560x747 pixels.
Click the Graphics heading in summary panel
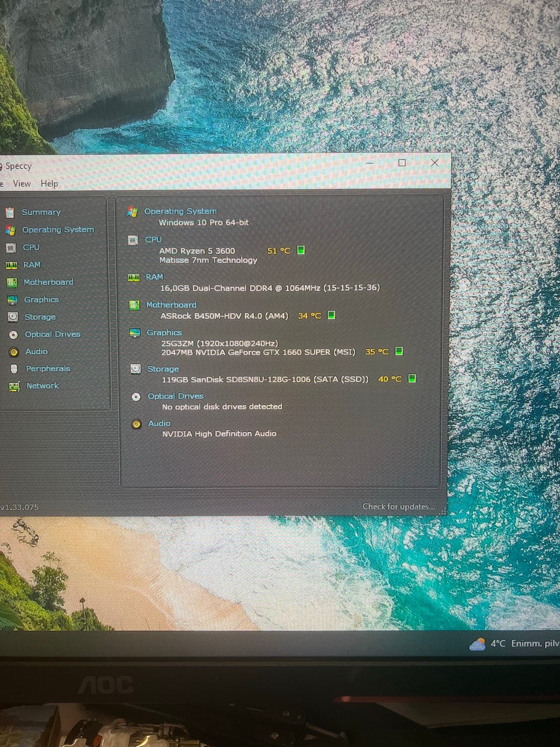pos(164,333)
